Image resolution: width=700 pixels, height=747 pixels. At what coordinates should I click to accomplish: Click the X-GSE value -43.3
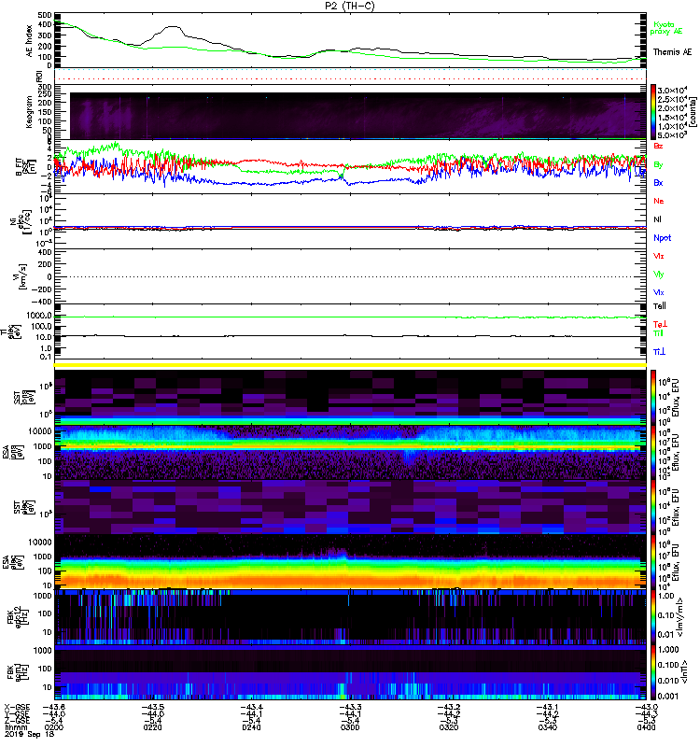tap(350, 707)
